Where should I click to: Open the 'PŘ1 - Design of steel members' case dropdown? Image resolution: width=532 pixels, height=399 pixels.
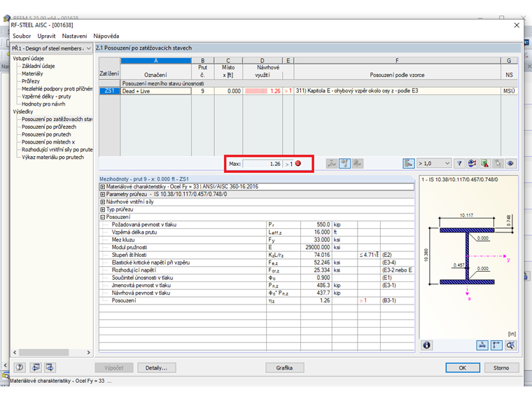(x=52, y=48)
